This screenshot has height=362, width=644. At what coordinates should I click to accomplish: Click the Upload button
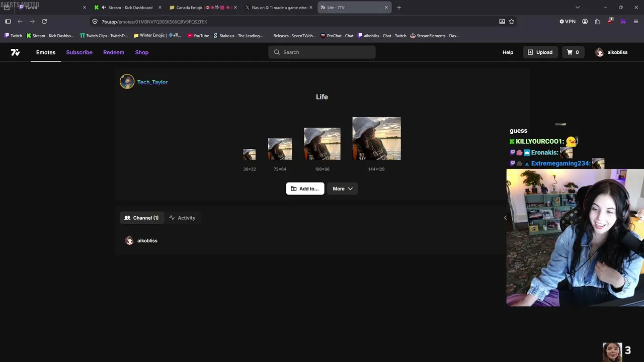point(540,52)
